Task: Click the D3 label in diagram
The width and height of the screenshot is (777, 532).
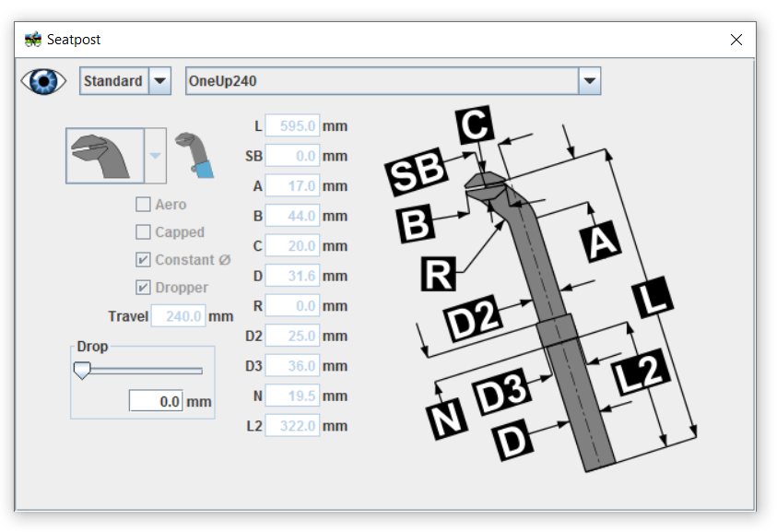Action: tap(502, 391)
